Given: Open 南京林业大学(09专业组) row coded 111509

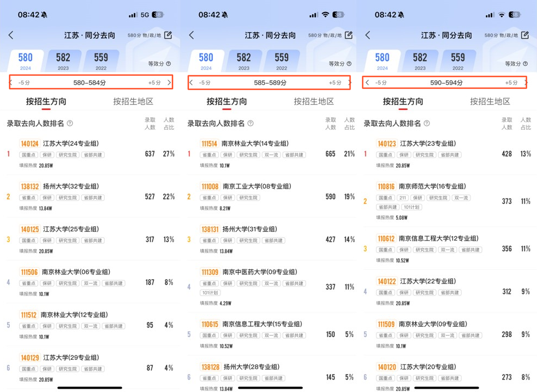Looking at the screenshot, I should 448,334.
